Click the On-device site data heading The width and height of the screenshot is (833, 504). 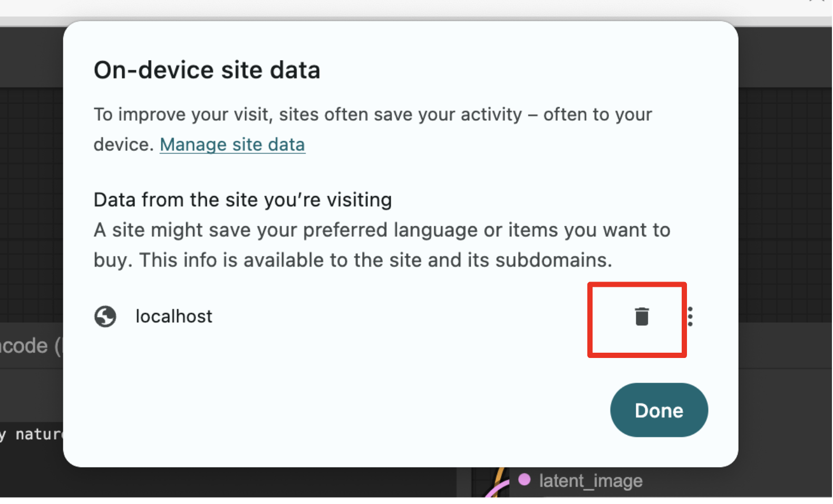207,70
